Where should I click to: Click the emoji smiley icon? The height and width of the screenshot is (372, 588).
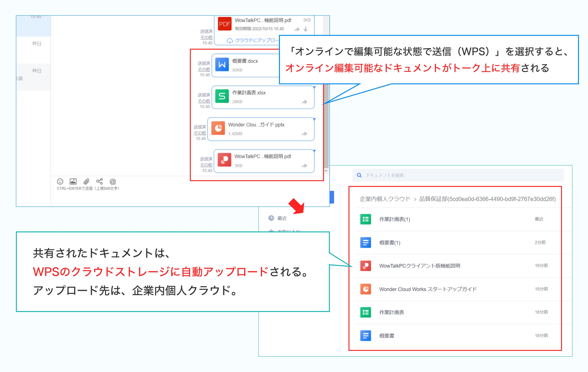click(x=60, y=182)
